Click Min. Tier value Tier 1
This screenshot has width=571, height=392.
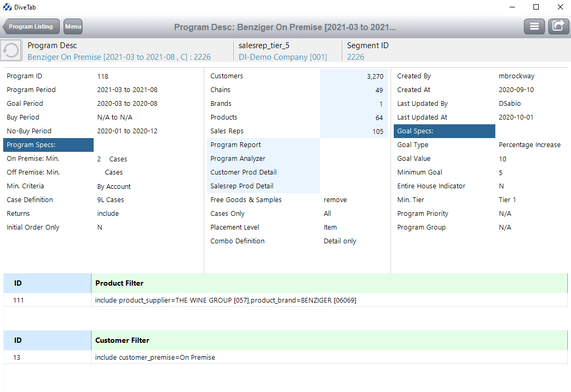click(x=507, y=200)
